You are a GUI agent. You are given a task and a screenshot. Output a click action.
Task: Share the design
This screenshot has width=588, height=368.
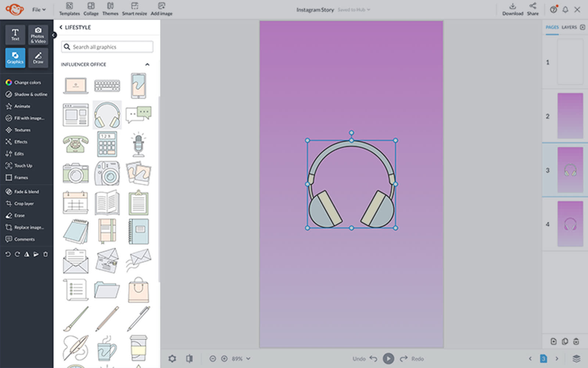pos(533,9)
